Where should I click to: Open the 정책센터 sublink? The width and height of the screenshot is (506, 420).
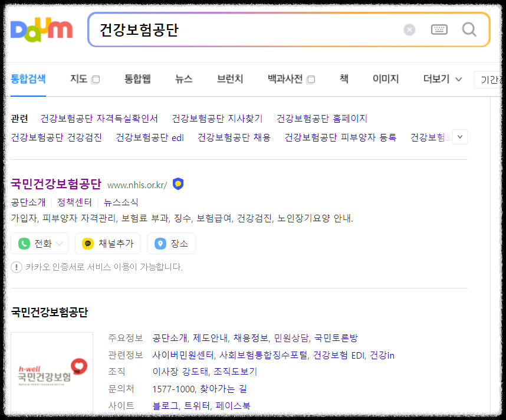[74, 202]
